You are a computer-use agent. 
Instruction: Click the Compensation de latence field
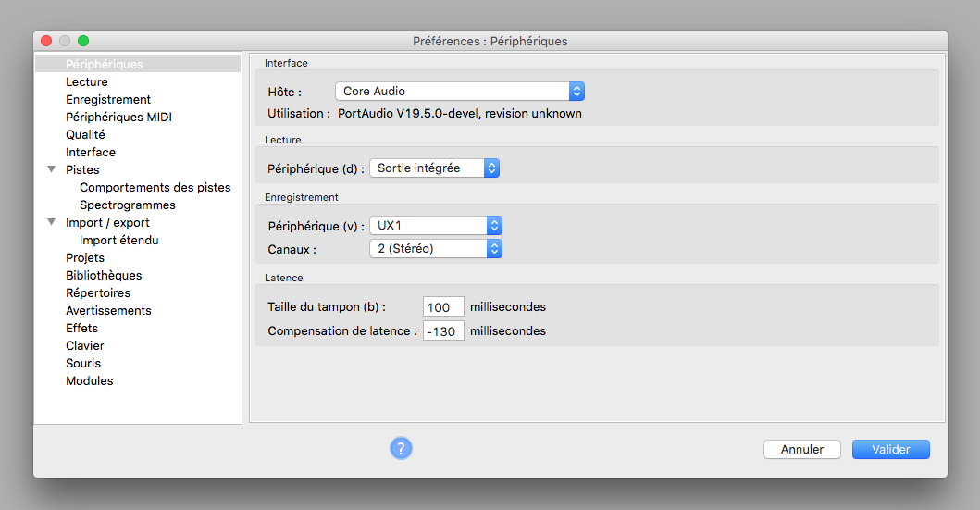pyautogui.click(x=443, y=330)
